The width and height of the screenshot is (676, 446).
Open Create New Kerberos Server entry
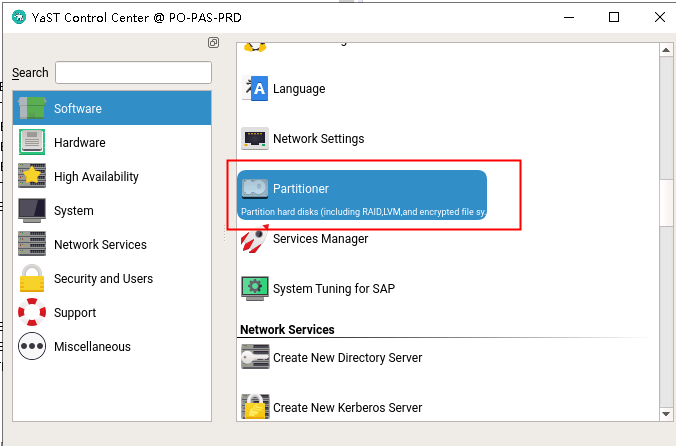pos(347,408)
